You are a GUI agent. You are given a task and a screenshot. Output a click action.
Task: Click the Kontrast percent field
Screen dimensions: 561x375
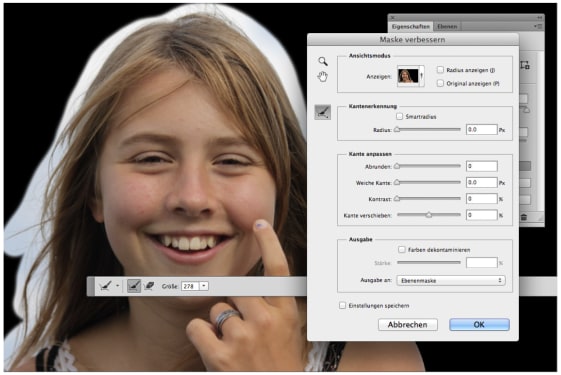coord(482,199)
